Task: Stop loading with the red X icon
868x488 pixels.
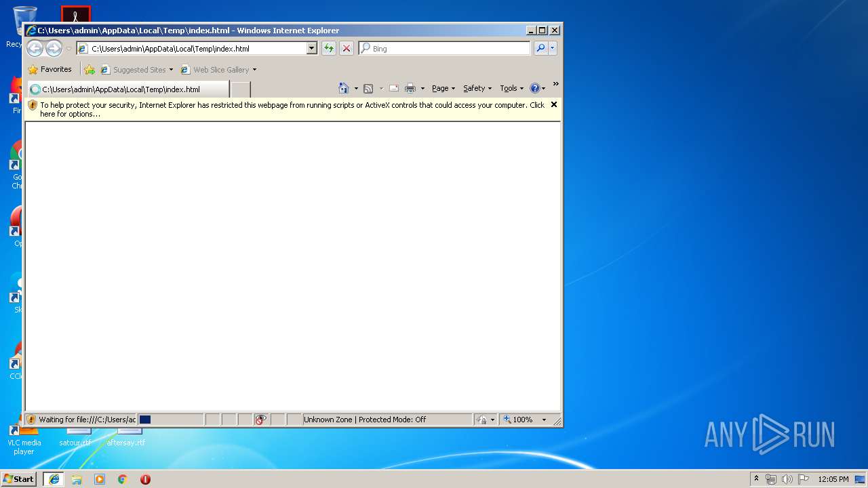Action: tap(347, 48)
